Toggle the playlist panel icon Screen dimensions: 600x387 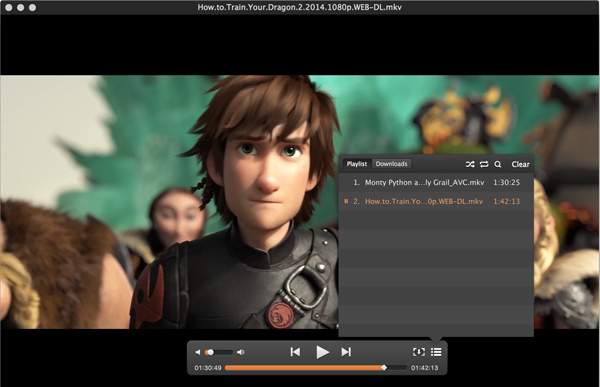436,352
